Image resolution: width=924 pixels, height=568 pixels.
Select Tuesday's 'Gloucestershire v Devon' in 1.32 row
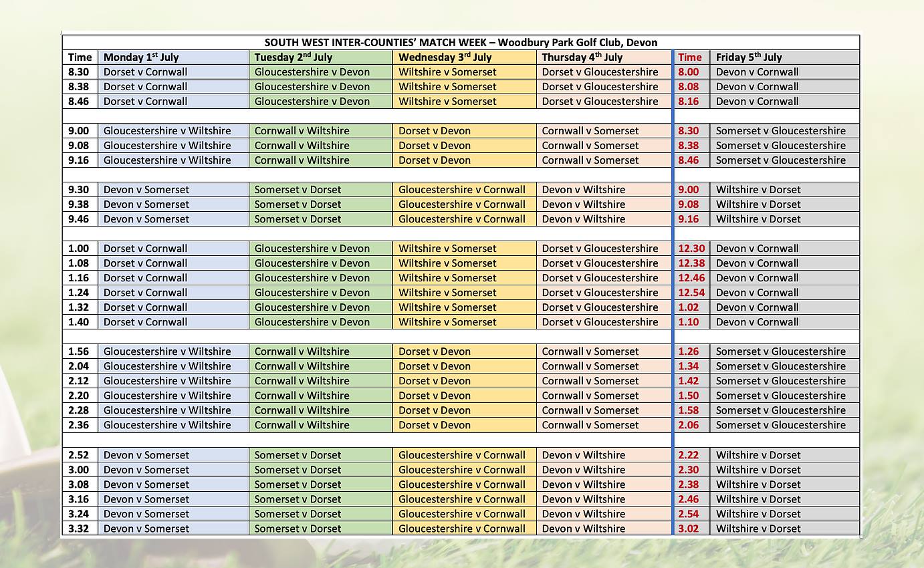(321, 307)
